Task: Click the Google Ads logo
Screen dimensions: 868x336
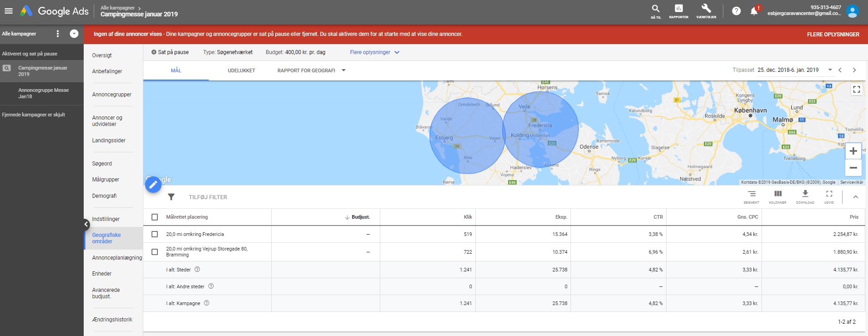Action: (x=55, y=11)
